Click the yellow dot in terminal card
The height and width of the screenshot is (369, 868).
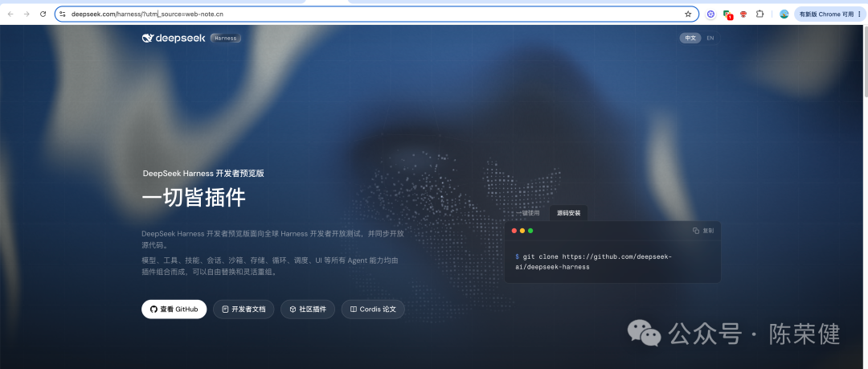point(522,231)
